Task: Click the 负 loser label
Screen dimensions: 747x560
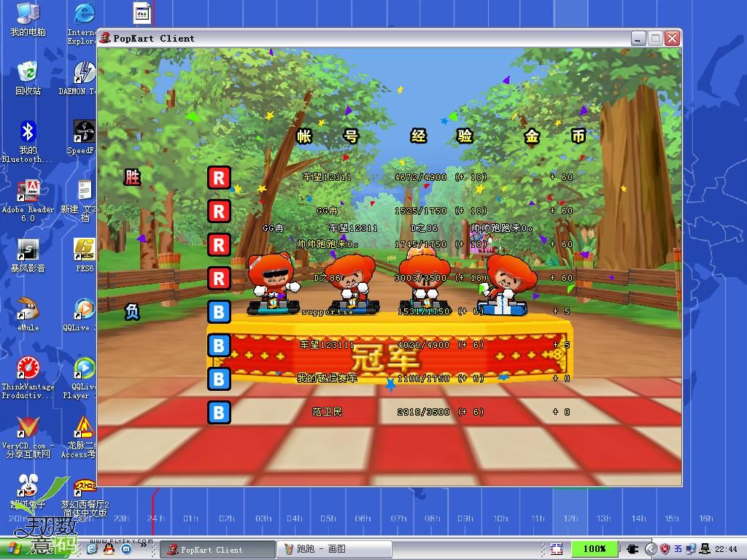Action: tap(132, 312)
